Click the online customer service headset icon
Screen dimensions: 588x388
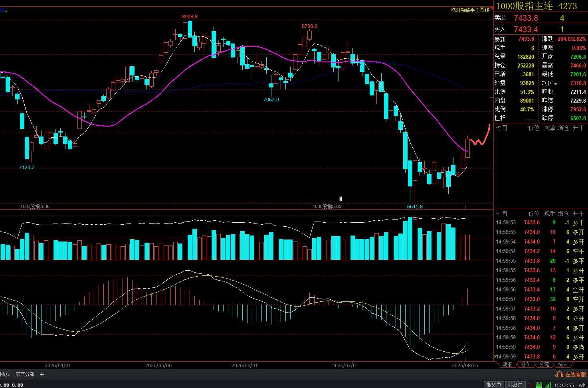[x=559, y=374]
